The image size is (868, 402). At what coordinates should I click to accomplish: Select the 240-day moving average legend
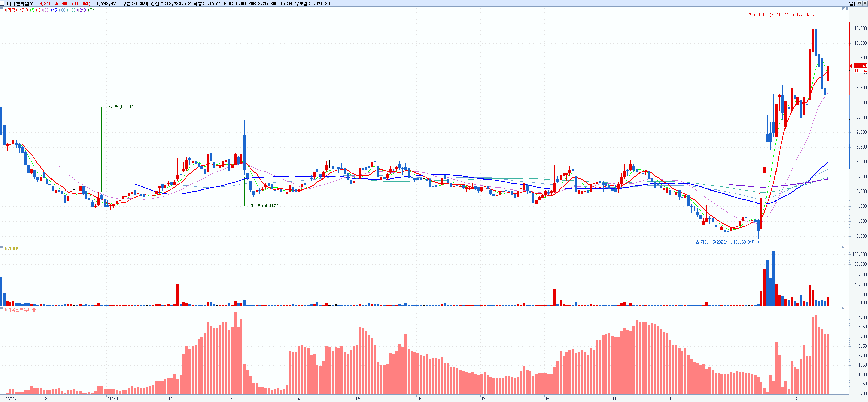click(x=83, y=10)
